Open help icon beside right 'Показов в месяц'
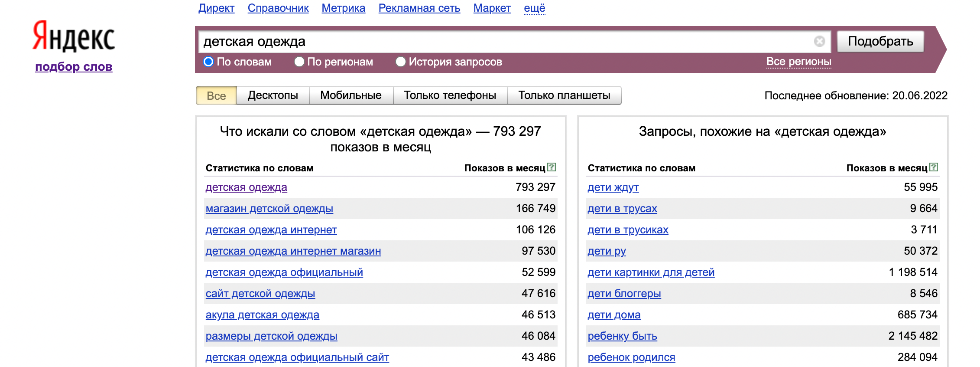The image size is (980, 367). pos(934,167)
